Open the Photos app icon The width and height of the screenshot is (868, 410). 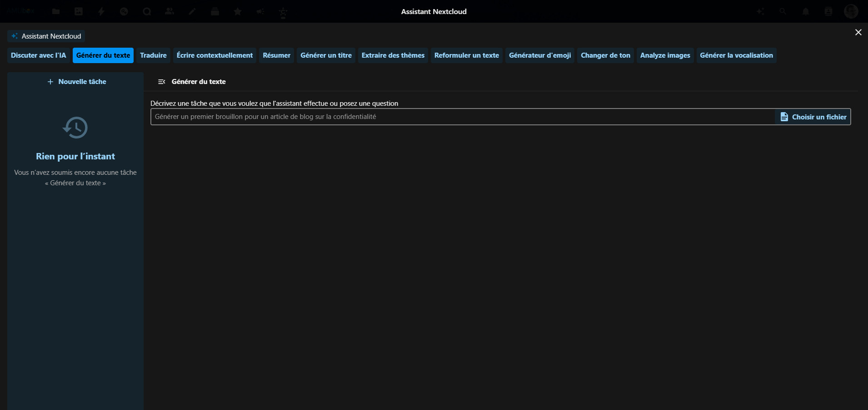[x=79, y=11]
